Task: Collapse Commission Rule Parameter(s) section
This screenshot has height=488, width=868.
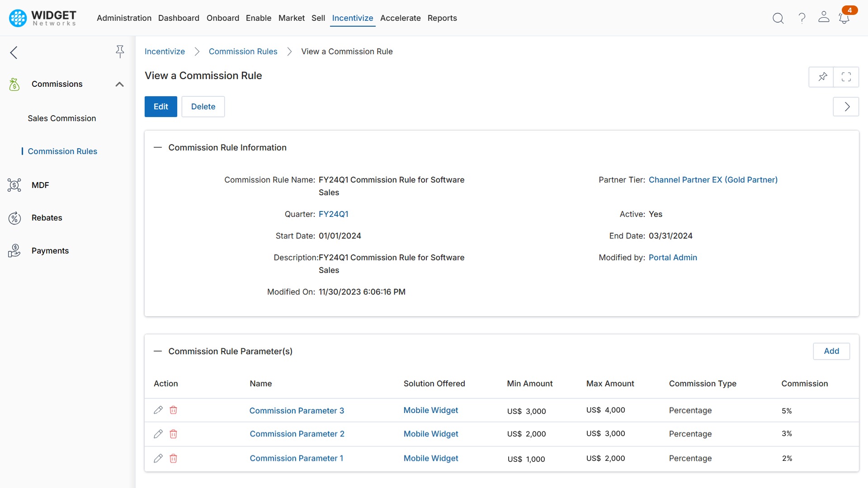Action: click(157, 351)
